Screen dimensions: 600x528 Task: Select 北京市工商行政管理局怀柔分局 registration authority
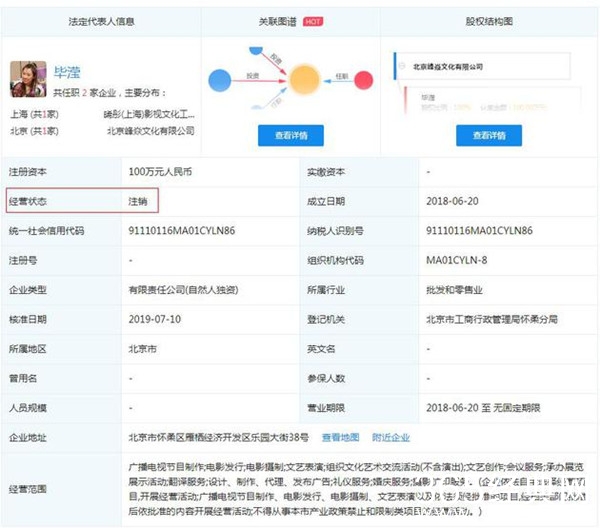tap(492, 319)
